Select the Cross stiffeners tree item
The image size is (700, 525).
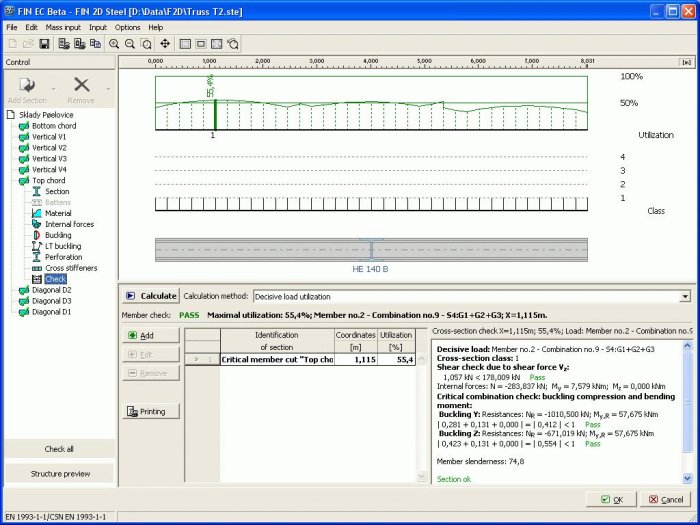click(x=73, y=268)
